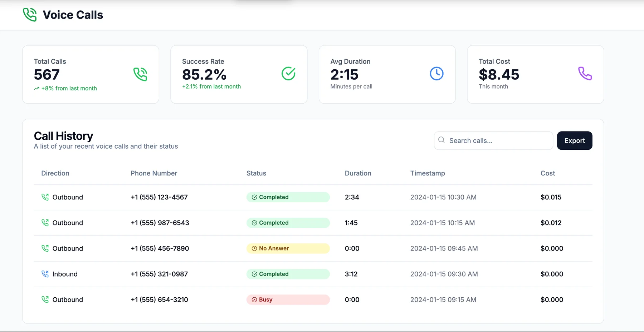This screenshot has width=644, height=332.
Task: Click the 2:15 average duration value
Action: point(344,75)
